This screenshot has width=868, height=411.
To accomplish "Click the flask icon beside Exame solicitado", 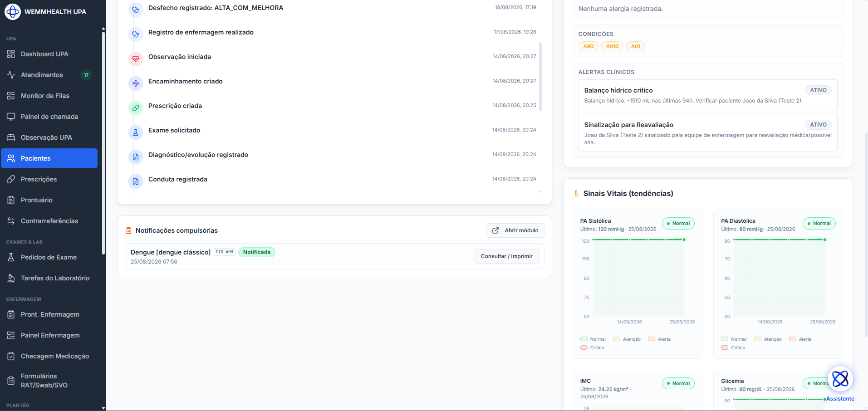I will [136, 132].
